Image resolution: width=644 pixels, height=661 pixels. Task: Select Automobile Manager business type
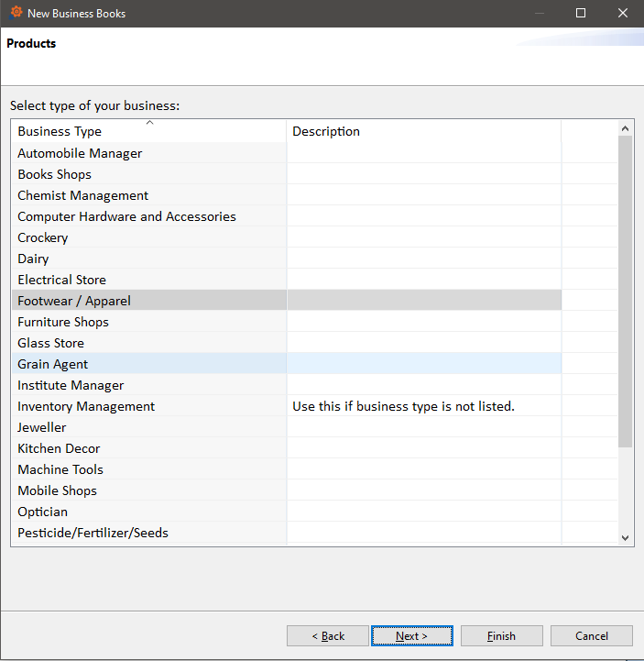[x=80, y=153]
